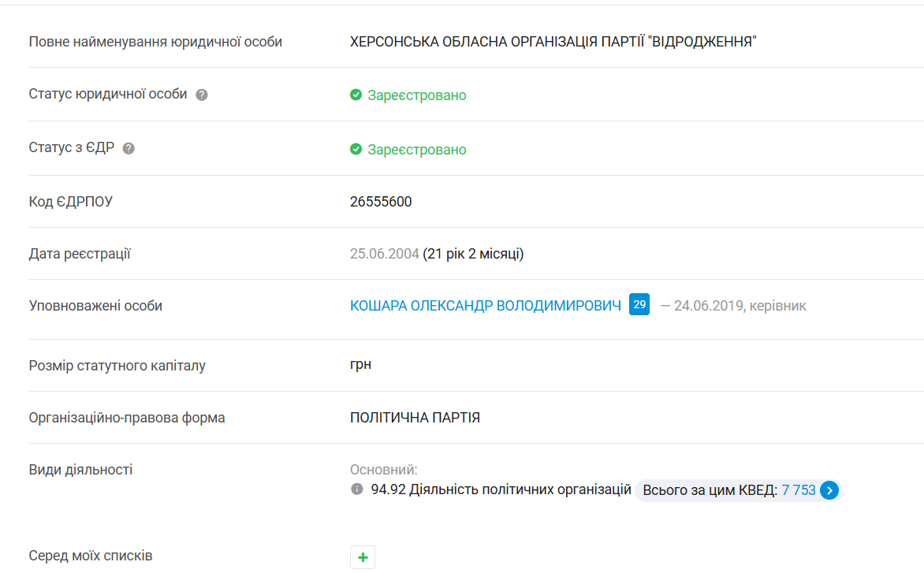This screenshot has width=924, height=573.
Task: Open the 7 753 companies link
Action: (x=799, y=490)
